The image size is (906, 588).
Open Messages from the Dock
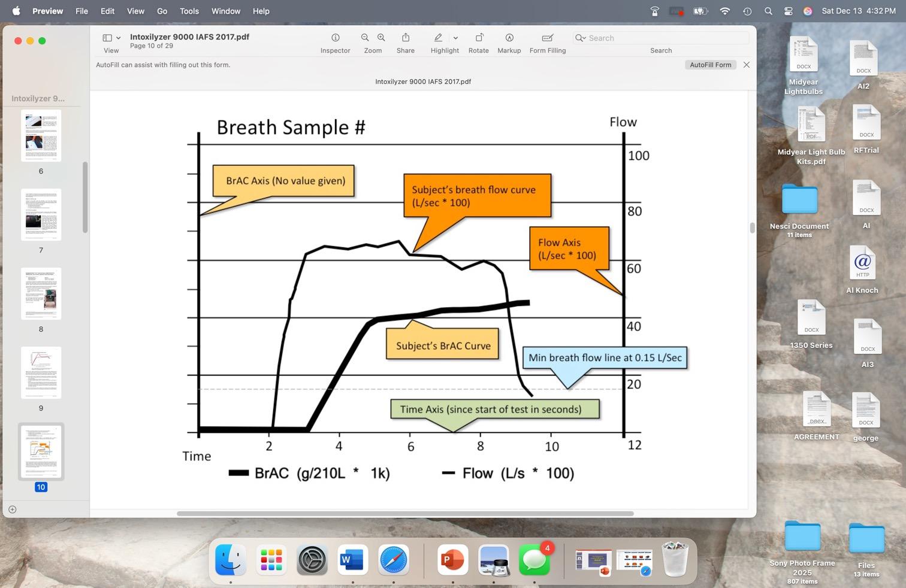[534, 560]
